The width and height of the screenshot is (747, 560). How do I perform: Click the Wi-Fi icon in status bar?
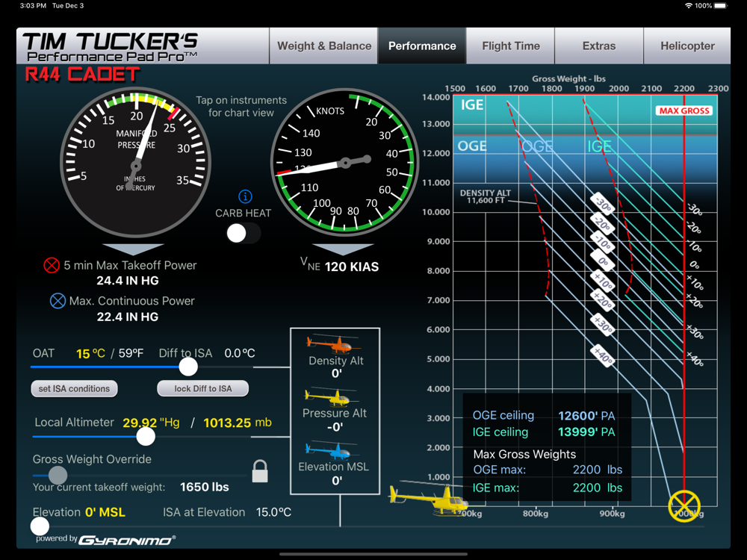tap(689, 6)
